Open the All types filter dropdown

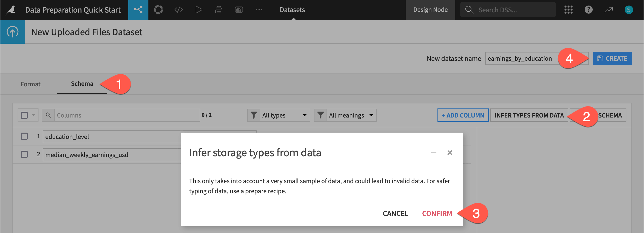point(285,115)
